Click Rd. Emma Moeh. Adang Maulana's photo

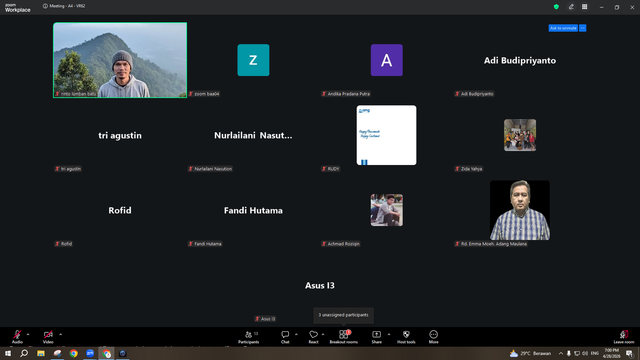coord(520,210)
